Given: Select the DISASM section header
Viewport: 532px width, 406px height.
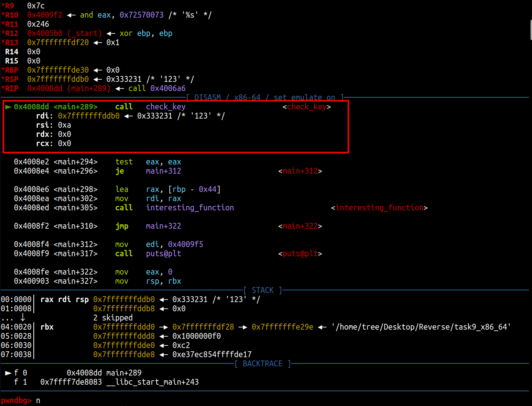Looking at the screenshot, I should pos(265,98).
